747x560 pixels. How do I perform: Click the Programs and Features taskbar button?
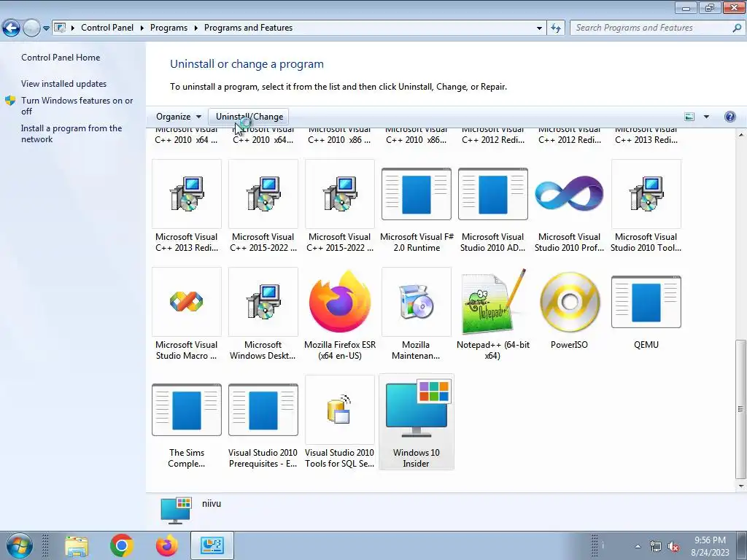pyautogui.click(x=212, y=545)
